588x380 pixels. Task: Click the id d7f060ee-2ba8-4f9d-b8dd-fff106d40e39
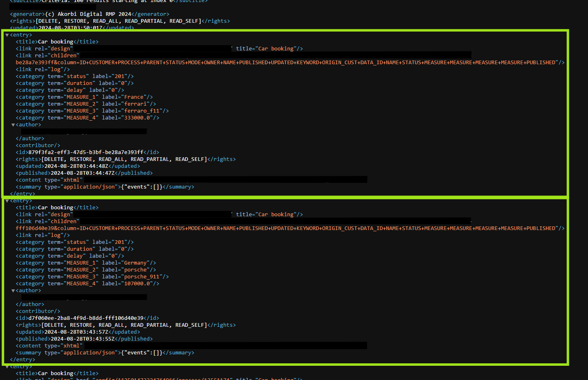(x=86, y=318)
